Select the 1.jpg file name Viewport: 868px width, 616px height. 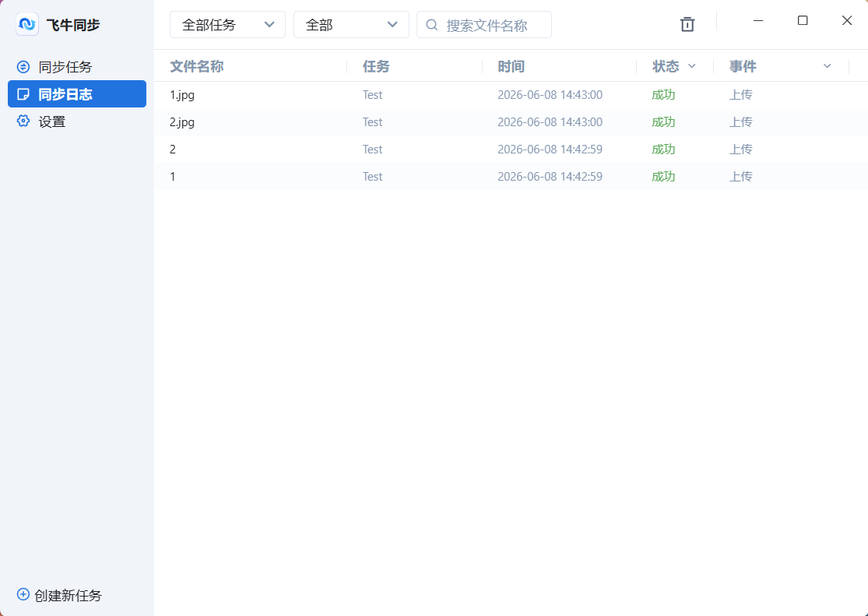click(x=182, y=95)
